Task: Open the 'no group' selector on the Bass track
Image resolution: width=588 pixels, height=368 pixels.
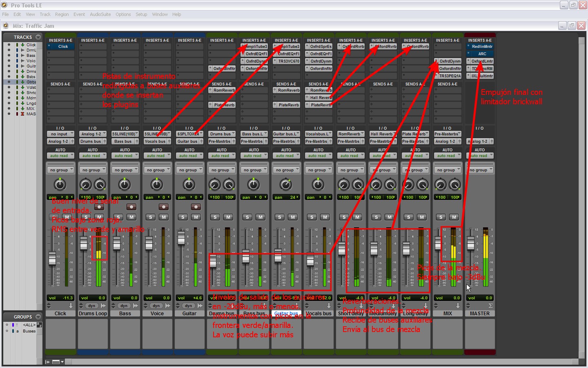Action: (125, 170)
